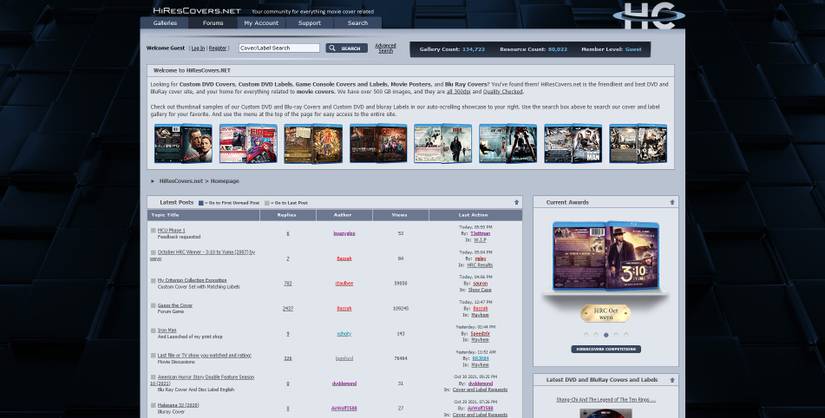Sort by Views column header

point(400,215)
